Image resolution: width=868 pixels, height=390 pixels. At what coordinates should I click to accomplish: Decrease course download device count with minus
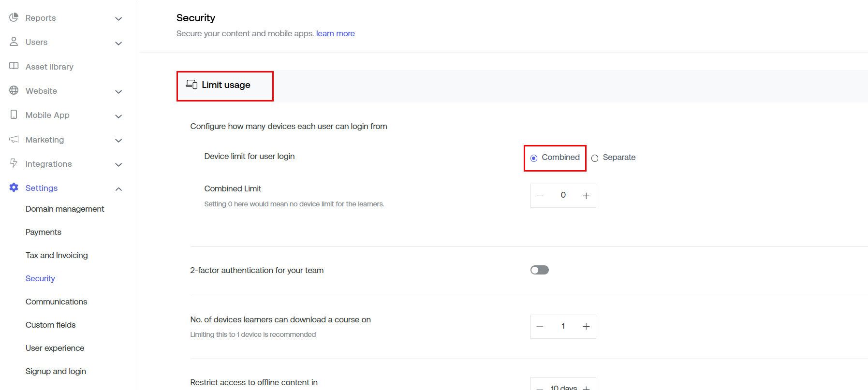tap(540, 327)
